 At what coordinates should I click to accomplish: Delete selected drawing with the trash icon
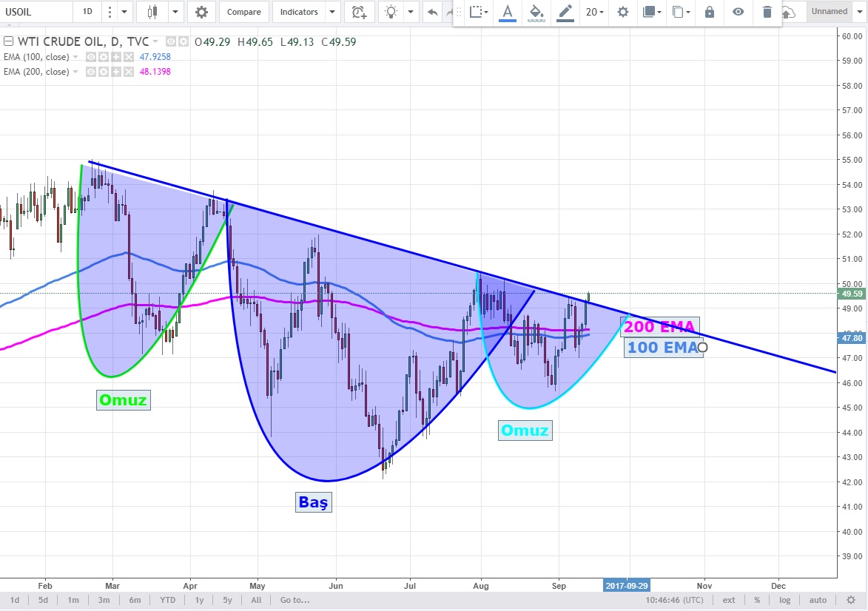pyautogui.click(x=767, y=12)
